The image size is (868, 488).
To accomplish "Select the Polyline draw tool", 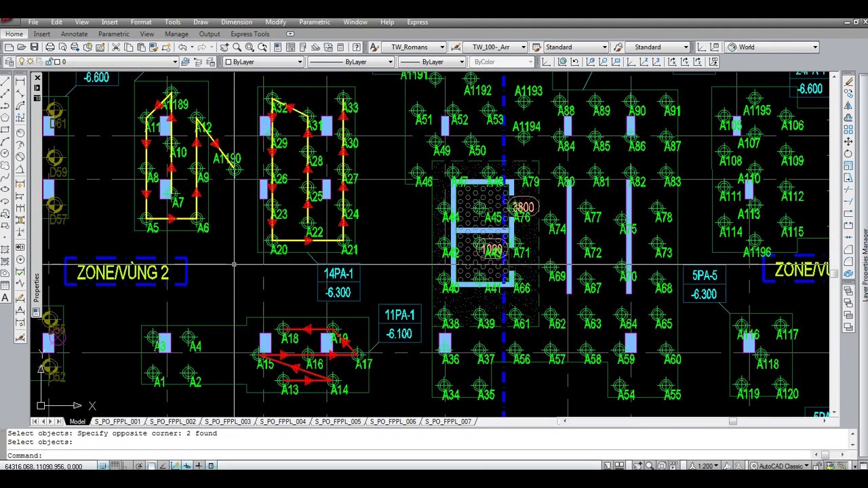I will [5, 106].
